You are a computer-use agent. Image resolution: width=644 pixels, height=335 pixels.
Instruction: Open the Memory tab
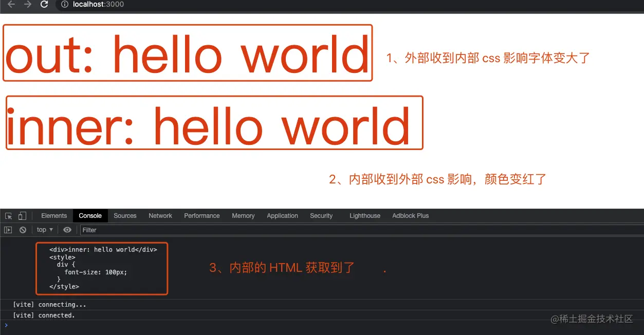(x=243, y=216)
